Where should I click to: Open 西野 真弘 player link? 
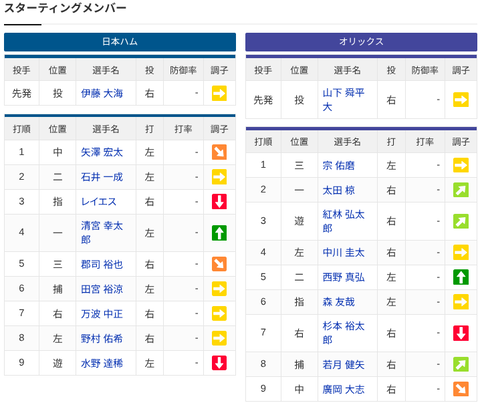[344, 277]
